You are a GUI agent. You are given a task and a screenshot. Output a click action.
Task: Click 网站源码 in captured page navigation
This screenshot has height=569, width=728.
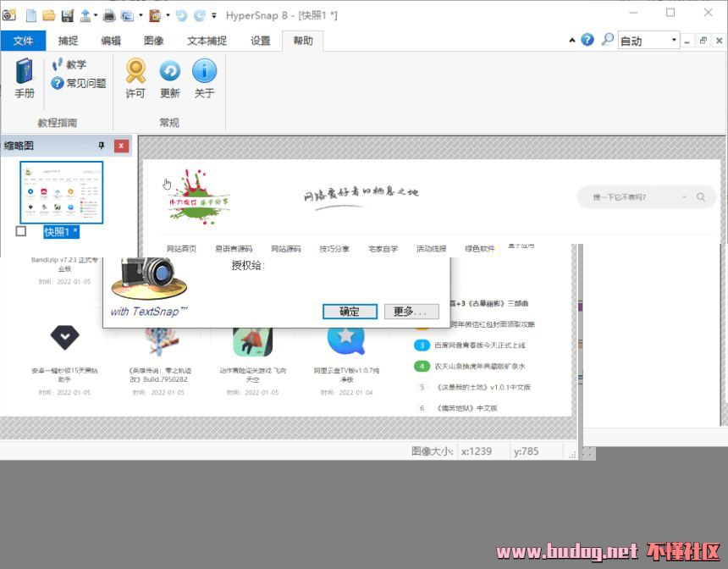286,249
